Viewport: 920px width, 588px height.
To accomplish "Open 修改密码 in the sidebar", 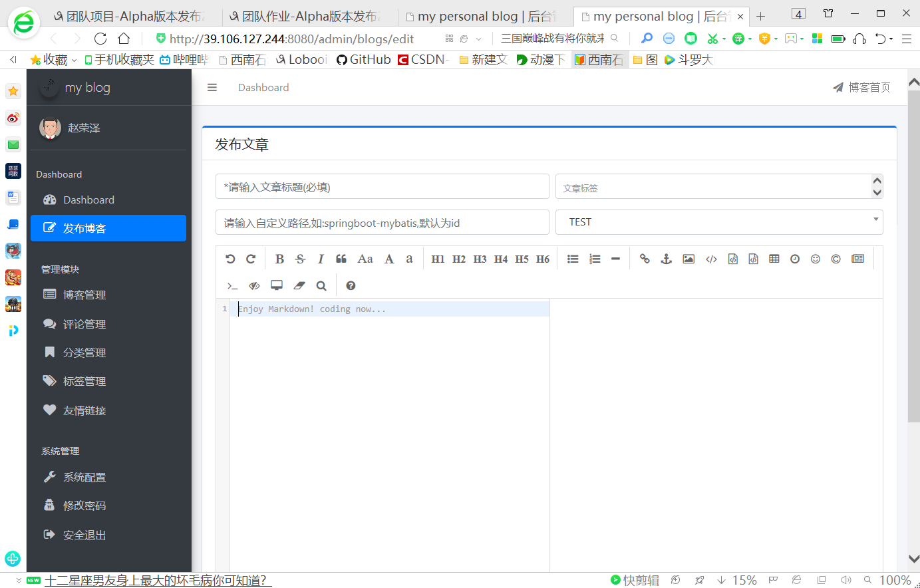I will [x=108, y=506].
